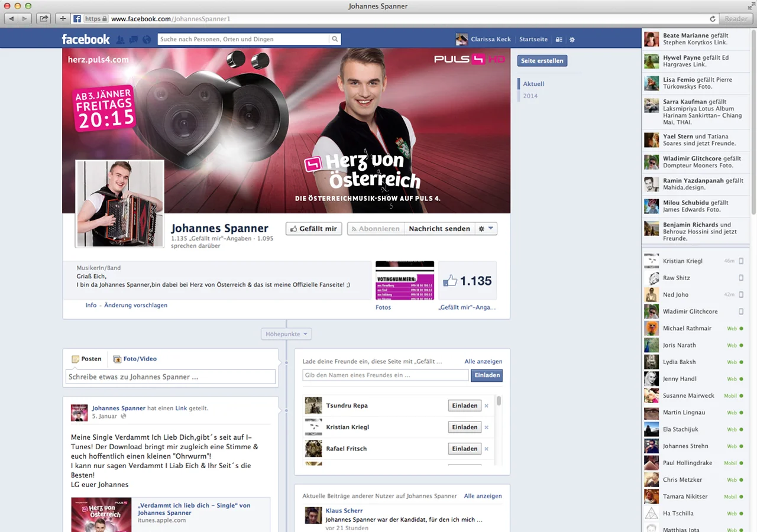Jump to 2014 in the timeline
This screenshot has width=757, height=532.
click(x=530, y=96)
